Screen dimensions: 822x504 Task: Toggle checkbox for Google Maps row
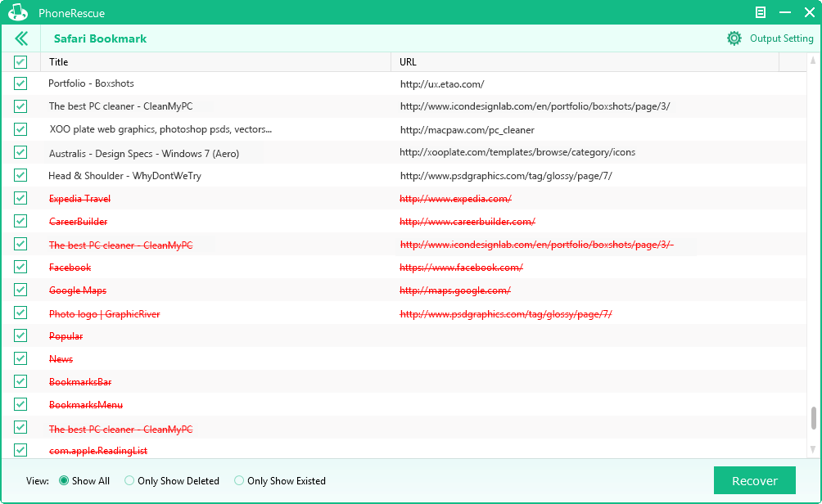coord(20,290)
